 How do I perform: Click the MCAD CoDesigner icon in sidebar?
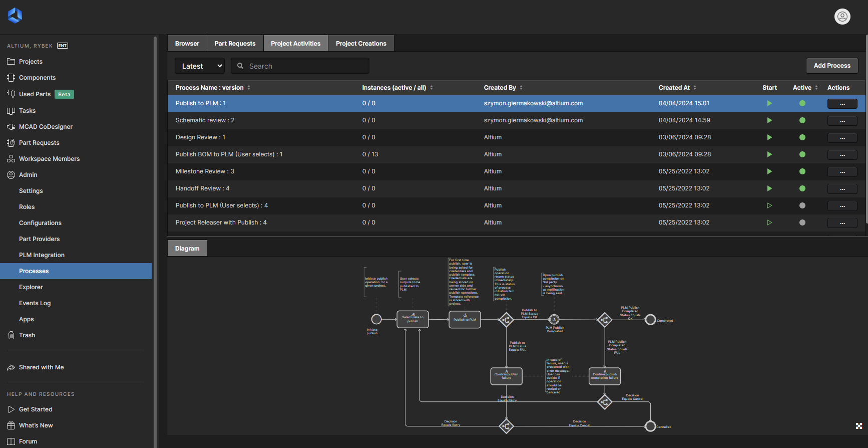click(x=11, y=127)
